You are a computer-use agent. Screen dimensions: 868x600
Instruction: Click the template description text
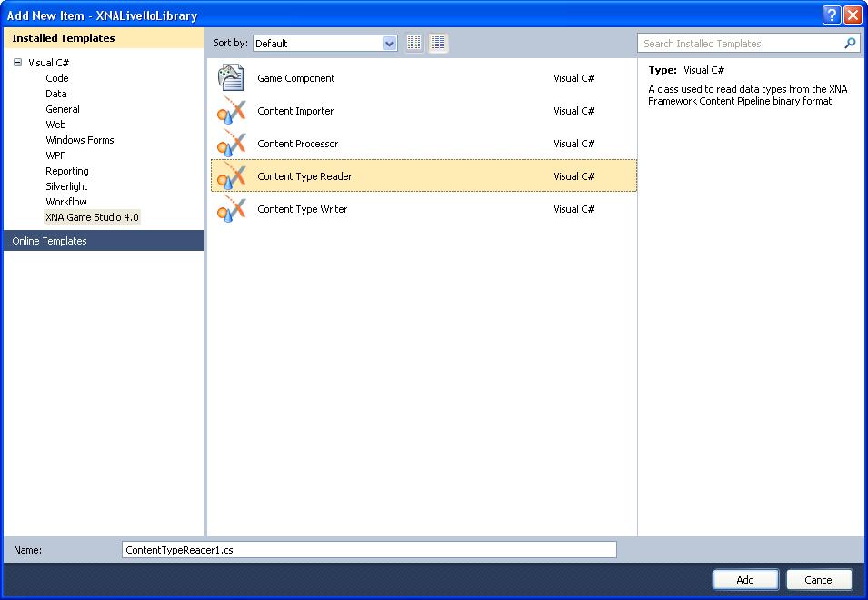[748, 95]
